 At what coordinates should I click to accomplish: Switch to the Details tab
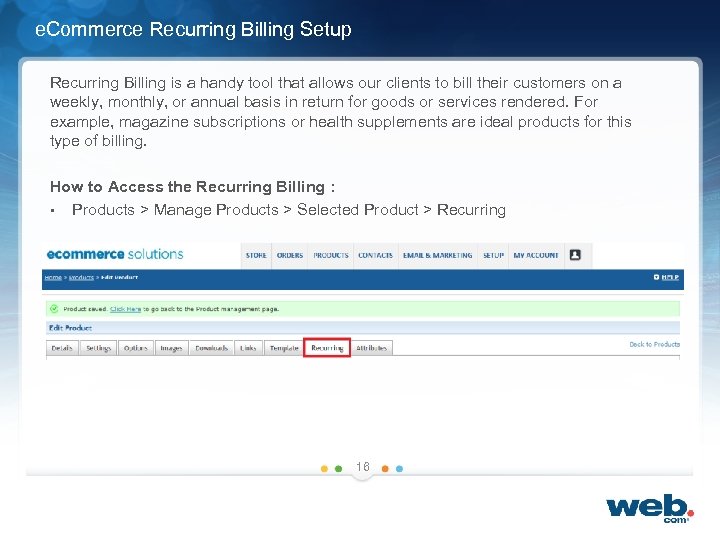click(x=62, y=348)
